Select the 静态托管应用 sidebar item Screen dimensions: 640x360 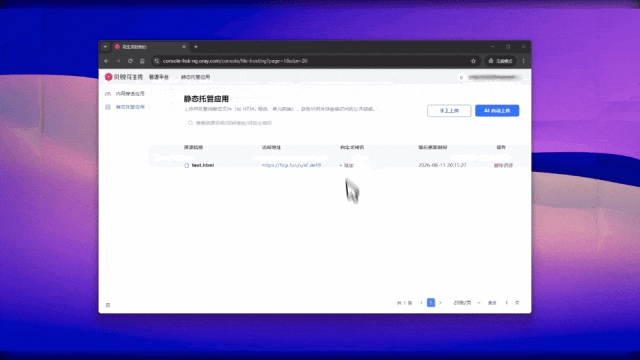(125, 107)
